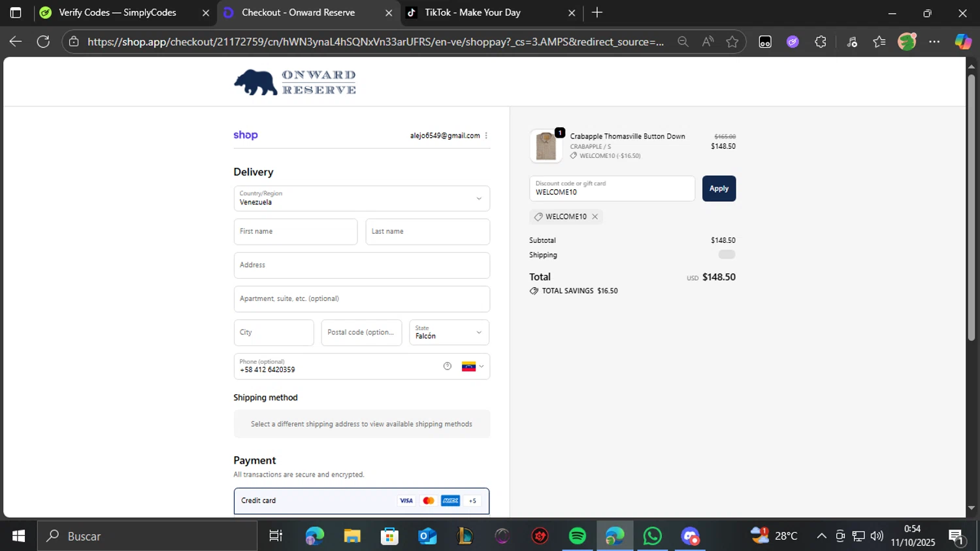Open Outlook from the taskbar
The image size is (980, 551).
click(x=428, y=536)
